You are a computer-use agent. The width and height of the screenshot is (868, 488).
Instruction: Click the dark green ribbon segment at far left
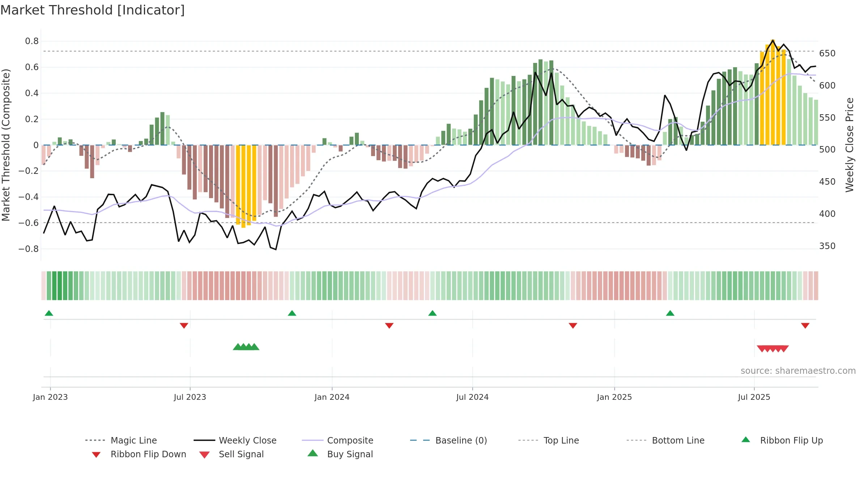tap(57, 286)
